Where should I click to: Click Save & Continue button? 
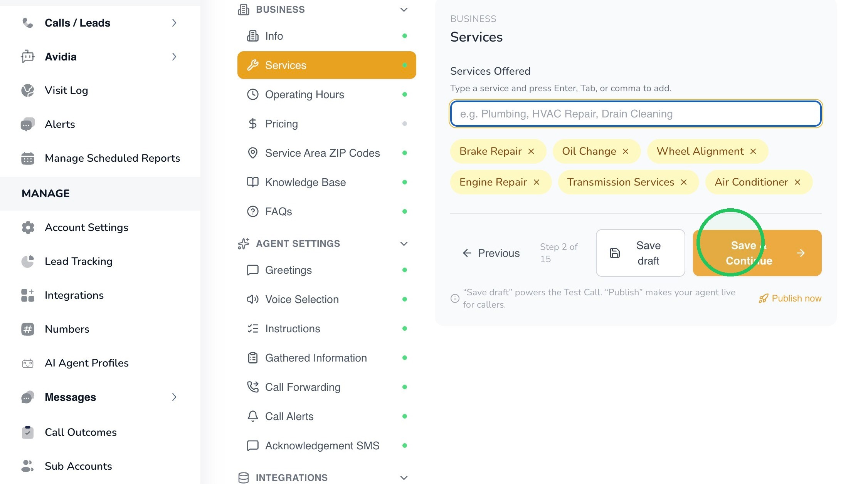757,253
